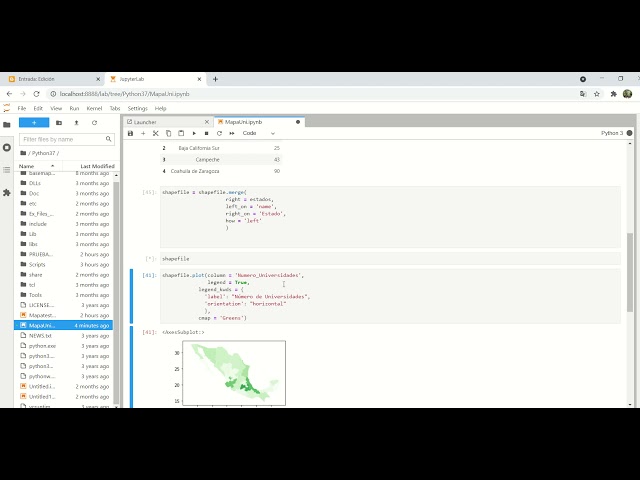Go back in the browser
Image resolution: width=640 pixels, height=480 pixels.
point(9,94)
